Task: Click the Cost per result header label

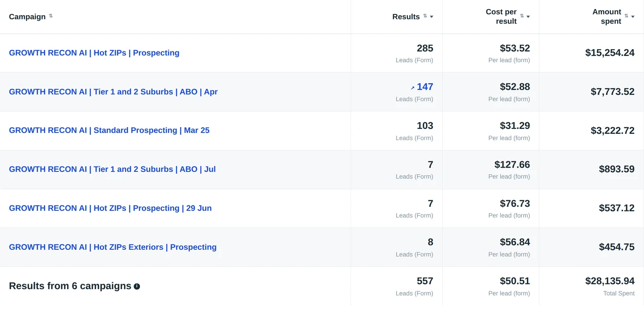Action: [x=501, y=17]
